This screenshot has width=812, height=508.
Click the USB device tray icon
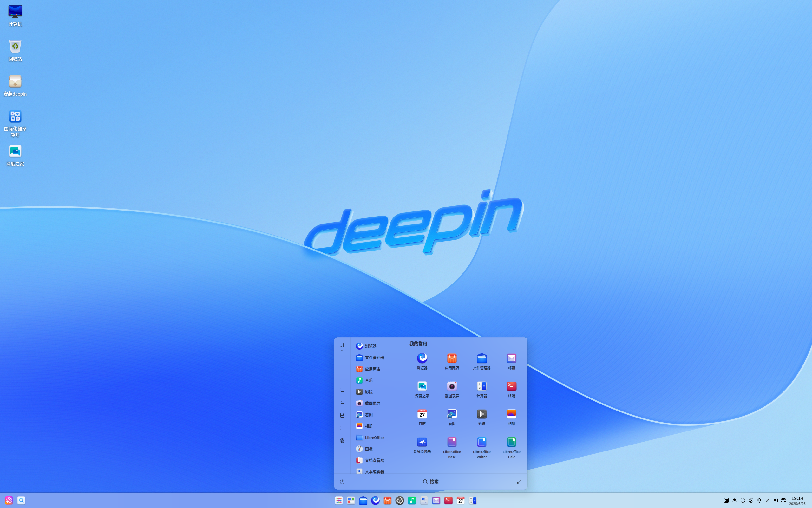tap(759, 500)
